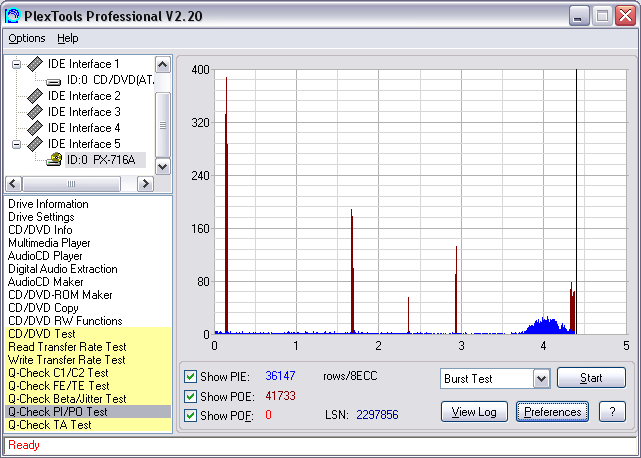Select Q-Check C1/C2 Test
The image size is (641, 458).
click(88, 373)
